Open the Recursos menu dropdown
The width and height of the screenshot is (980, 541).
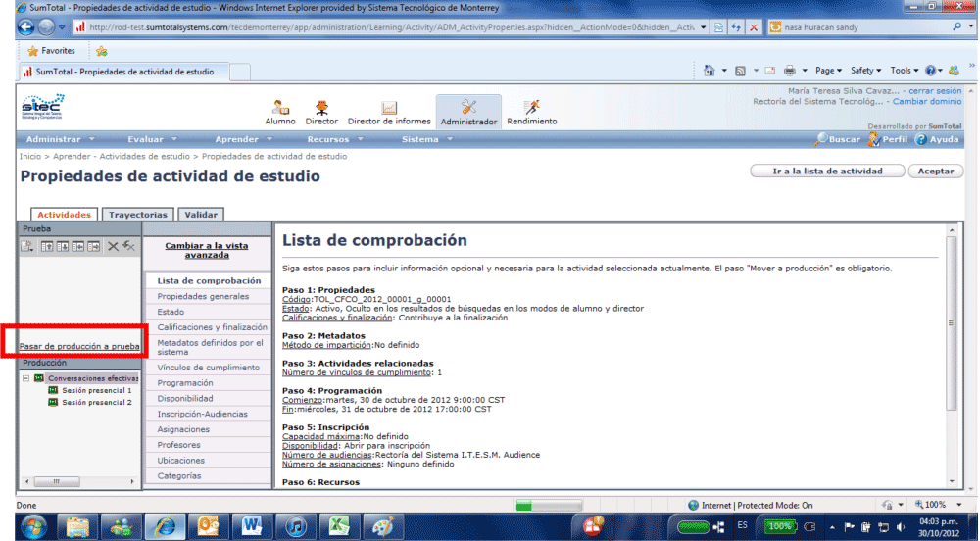[335, 139]
